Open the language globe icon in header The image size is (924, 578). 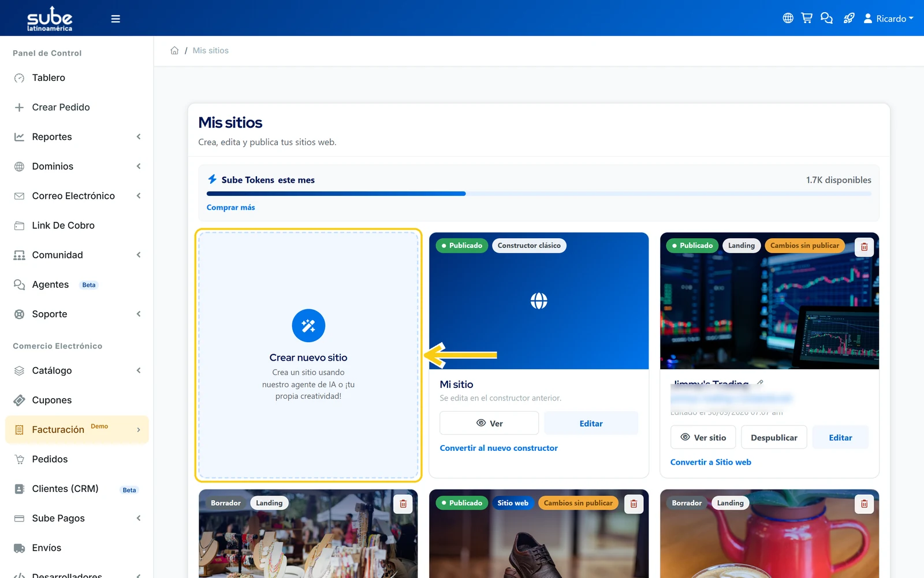788,18
